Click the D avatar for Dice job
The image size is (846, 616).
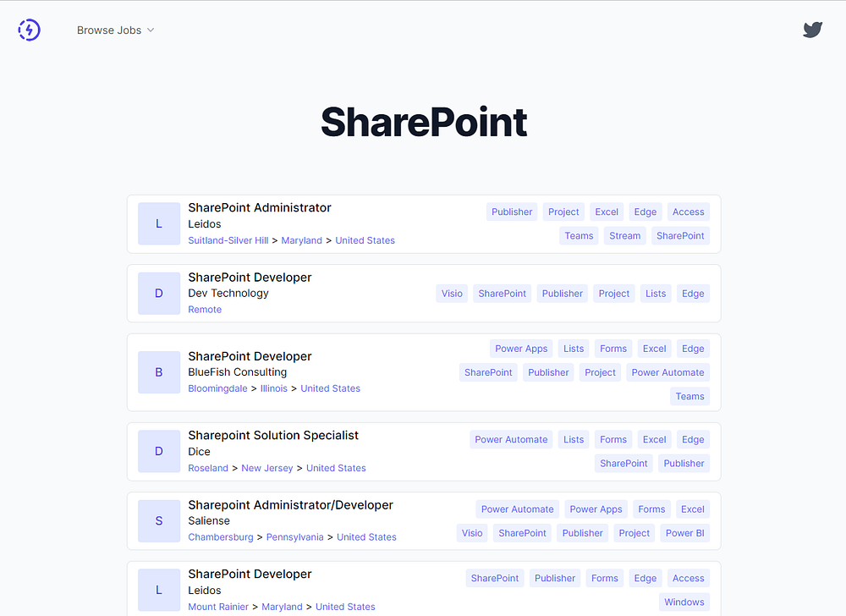click(x=159, y=452)
